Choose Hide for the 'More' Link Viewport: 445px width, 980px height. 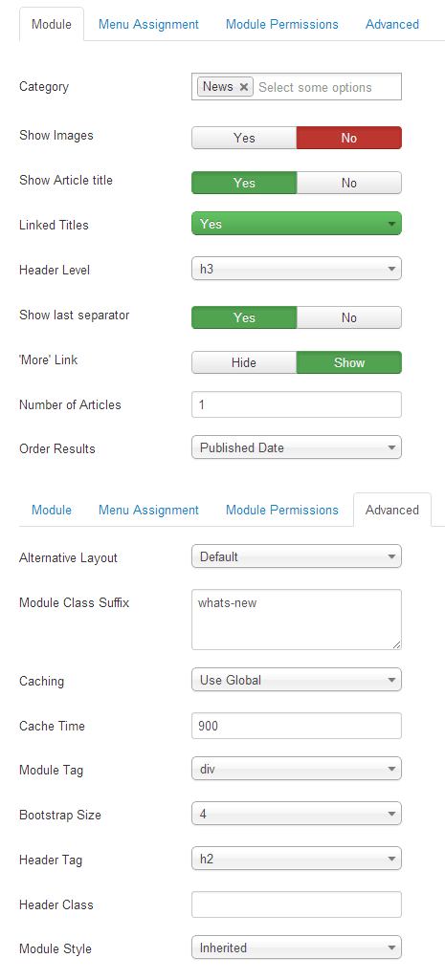(244, 362)
